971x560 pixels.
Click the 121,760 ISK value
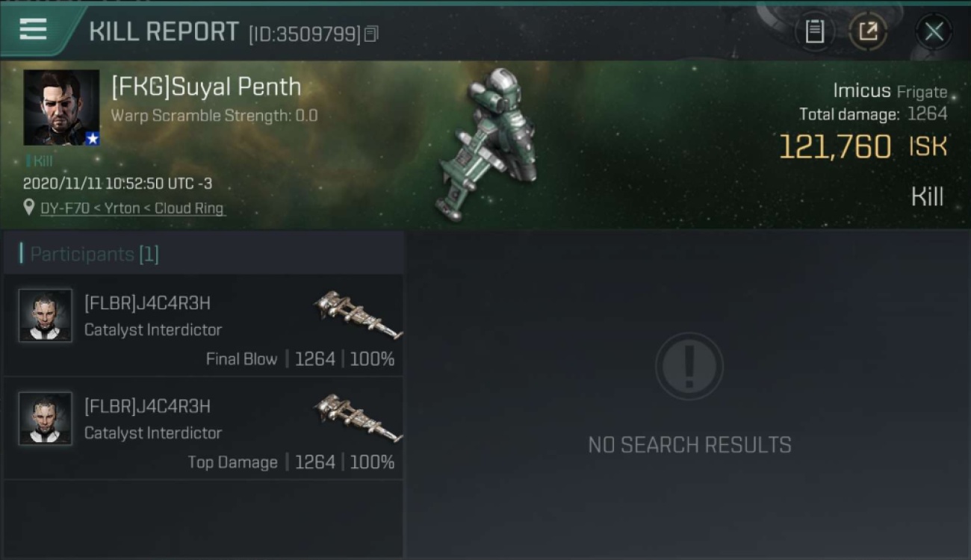(863, 147)
